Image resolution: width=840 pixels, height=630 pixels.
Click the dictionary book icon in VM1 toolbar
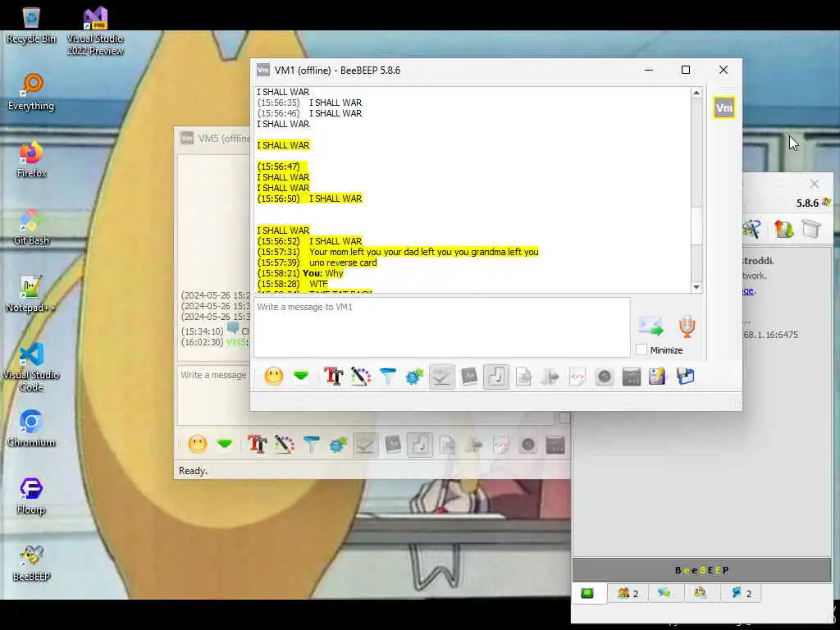[x=469, y=376]
